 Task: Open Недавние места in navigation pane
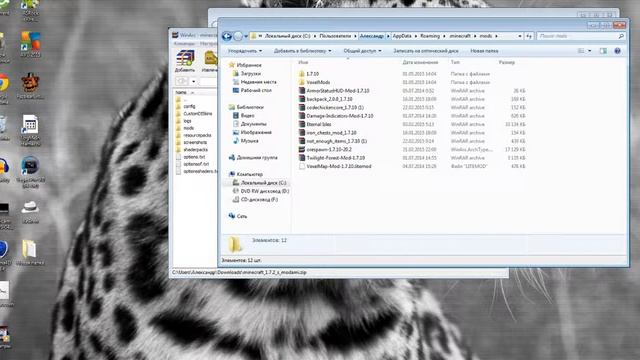(x=258, y=82)
